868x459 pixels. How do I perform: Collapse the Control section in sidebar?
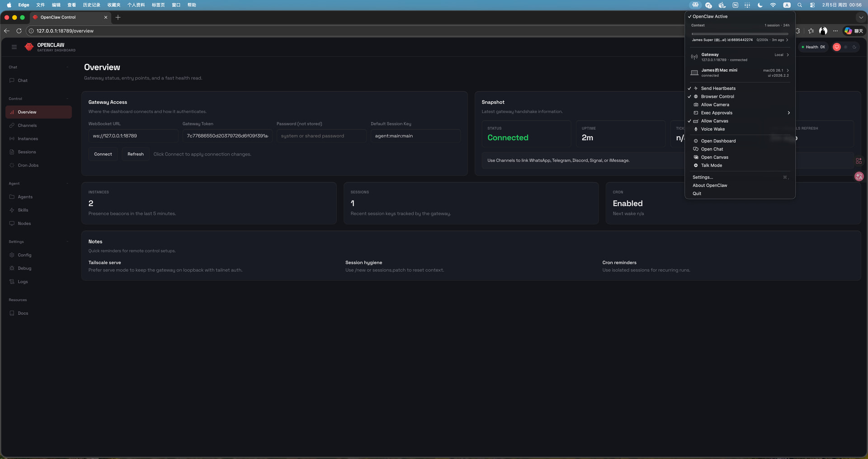(x=67, y=99)
